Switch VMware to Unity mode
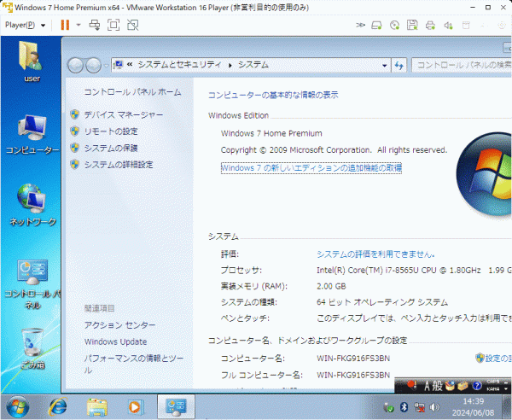 tap(134, 25)
